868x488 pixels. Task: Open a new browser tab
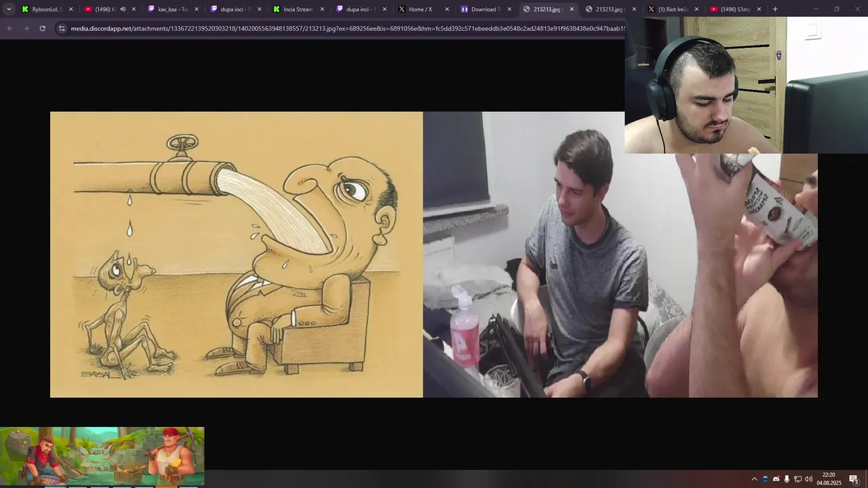point(775,9)
